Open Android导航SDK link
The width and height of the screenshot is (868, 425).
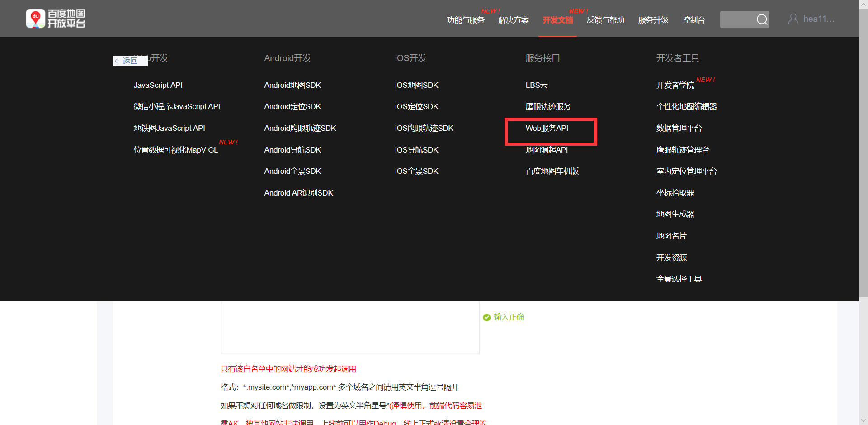(x=292, y=150)
